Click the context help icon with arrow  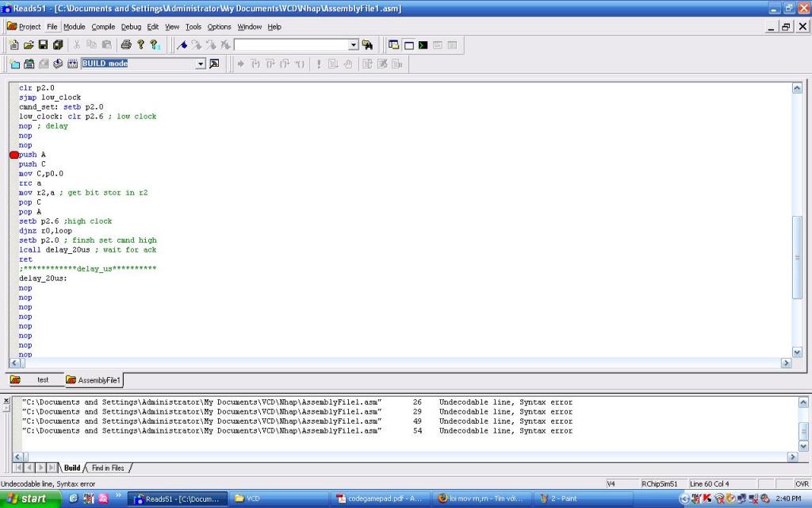[155, 45]
